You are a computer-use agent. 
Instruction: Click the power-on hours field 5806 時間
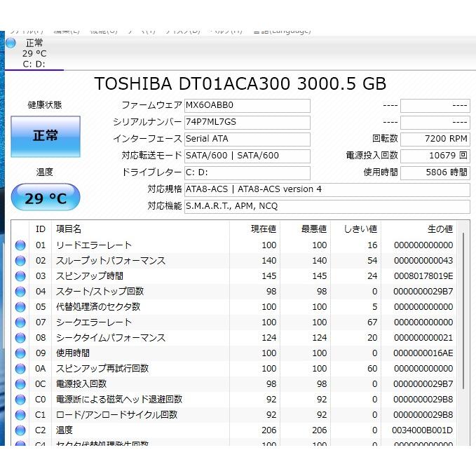[x=435, y=172]
